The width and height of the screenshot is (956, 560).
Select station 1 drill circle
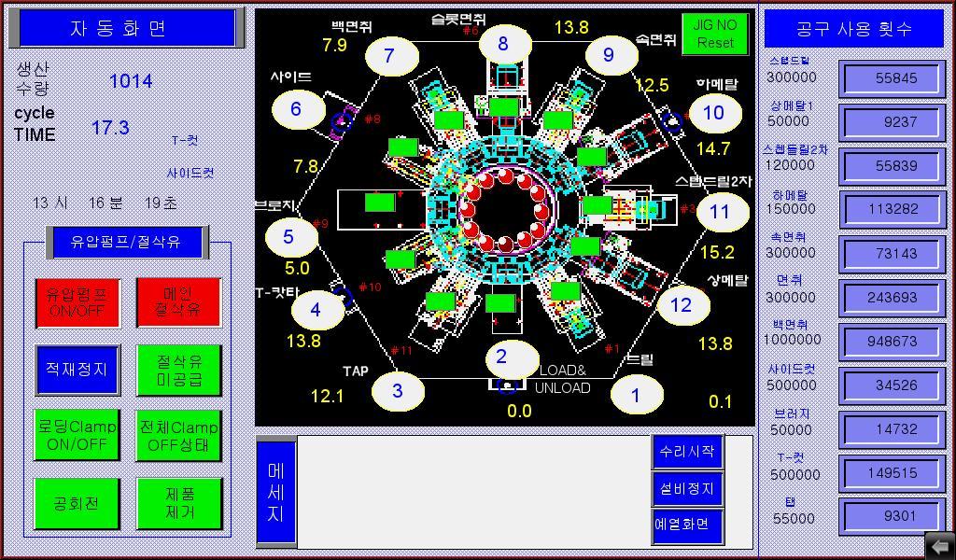(x=637, y=395)
